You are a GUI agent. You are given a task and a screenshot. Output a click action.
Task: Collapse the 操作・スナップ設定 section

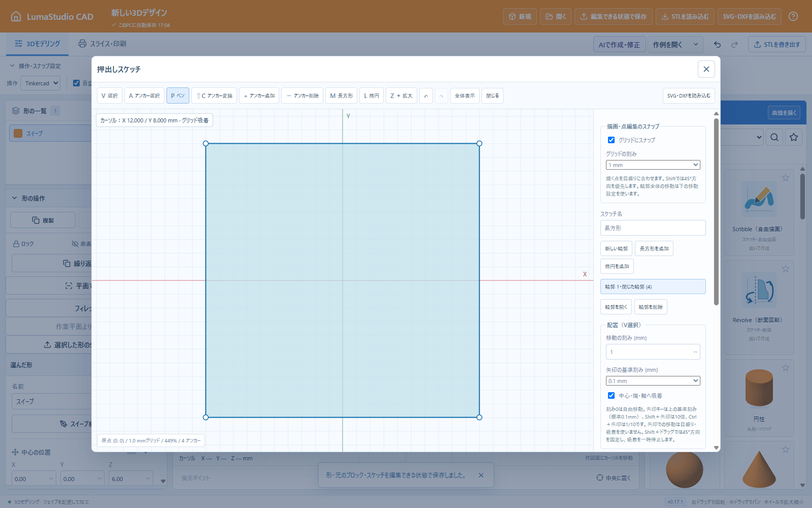[x=12, y=66]
